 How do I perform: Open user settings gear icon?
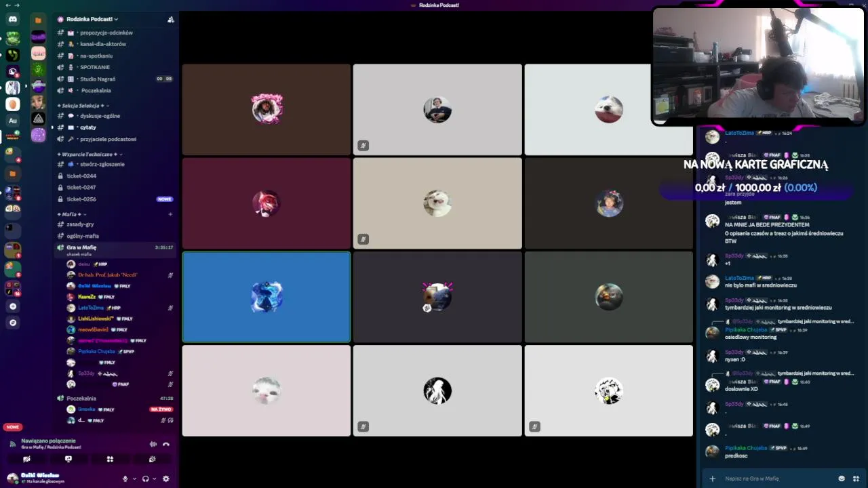click(166, 479)
